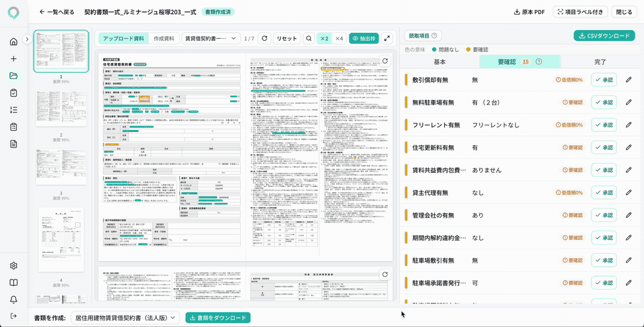Click the app logo at top left
644x327 pixels.
[x=13, y=12]
